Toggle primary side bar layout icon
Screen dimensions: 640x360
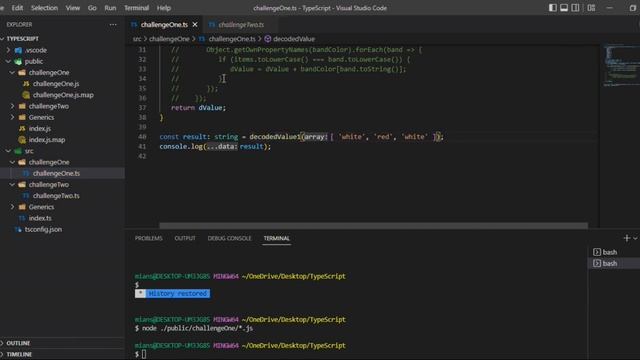pyautogui.click(x=553, y=8)
